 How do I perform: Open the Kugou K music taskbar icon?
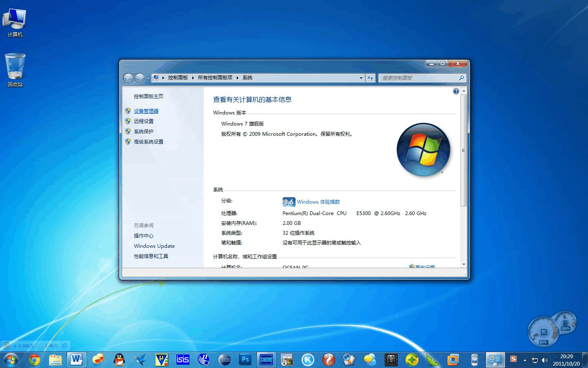coord(308,360)
